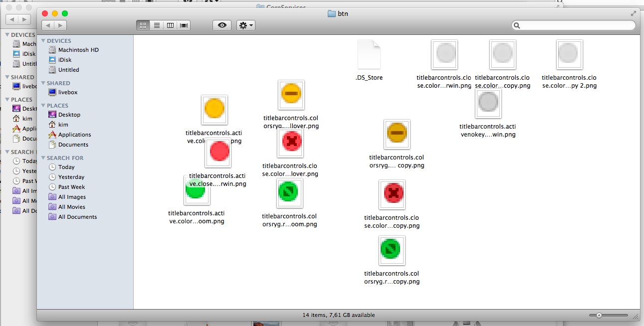Image resolution: width=644 pixels, height=326 pixels.
Task: Select dark green arrows colorsryg.r…copy.png icon
Action: [x=392, y=251]
